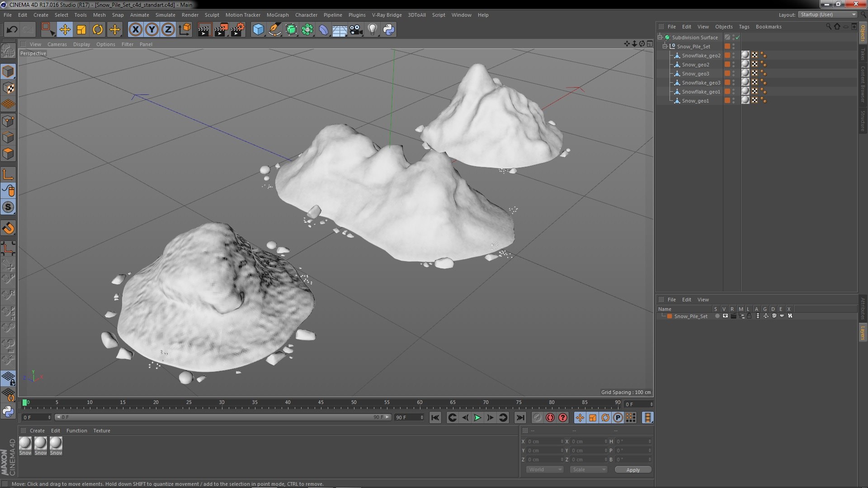This screenshot has height=488, width=868.
Task: Open the MoGraph array green icon
Action: 307,30
